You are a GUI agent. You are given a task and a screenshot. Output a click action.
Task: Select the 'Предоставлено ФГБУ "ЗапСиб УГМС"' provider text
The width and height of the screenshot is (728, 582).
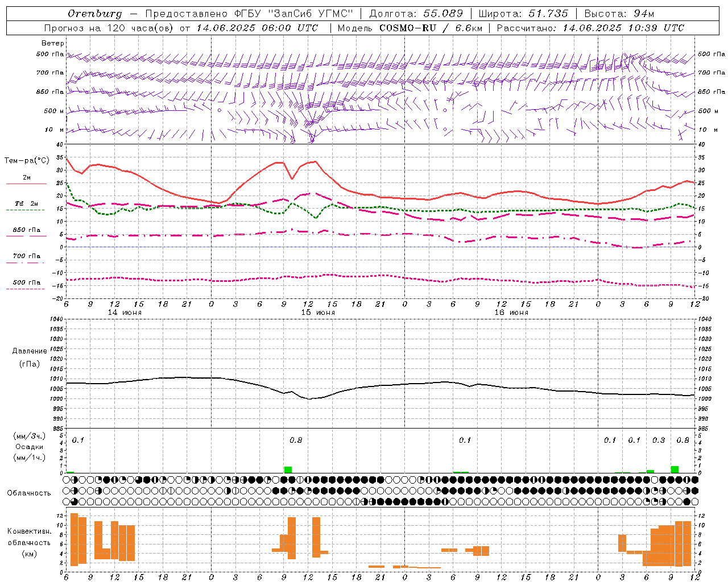click(x=249, y=13)
